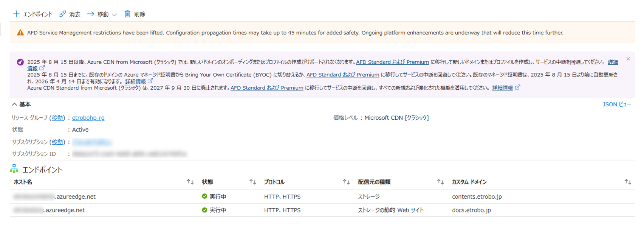Click HTTP、HTTPS in the contents.etrobo.jp row
Screen dimensions: 644x237
pyautogui.click(x=282, y=196)
